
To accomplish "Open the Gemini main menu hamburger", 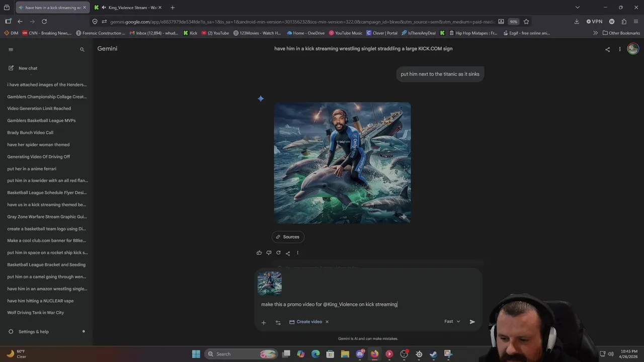I will pyautogui.click(x=11, y=49).
